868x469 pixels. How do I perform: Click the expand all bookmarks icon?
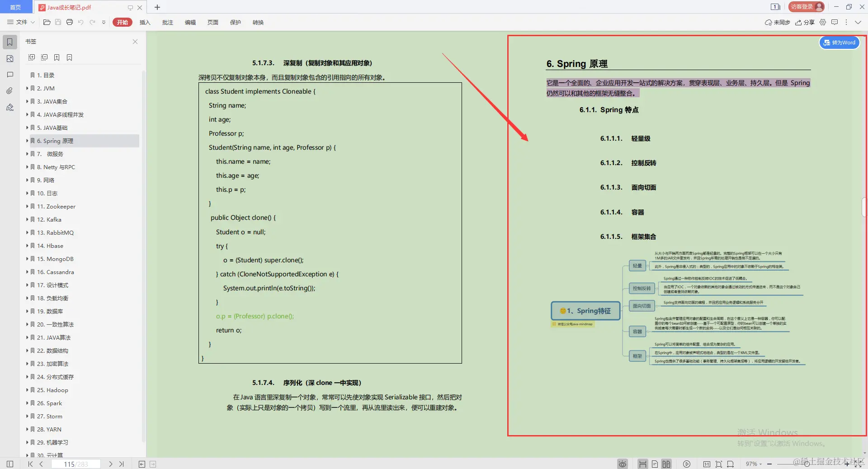32,57
